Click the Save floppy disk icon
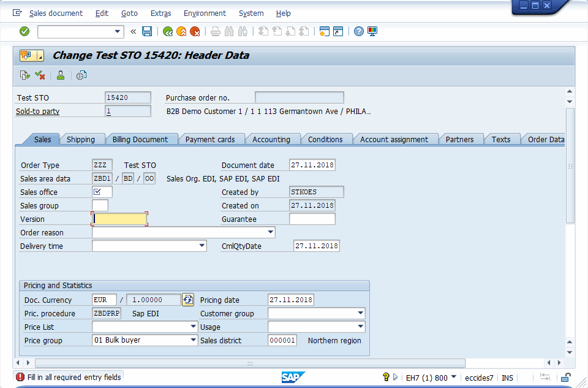Viewport: 588px width, 388px height. pos(147,31)
